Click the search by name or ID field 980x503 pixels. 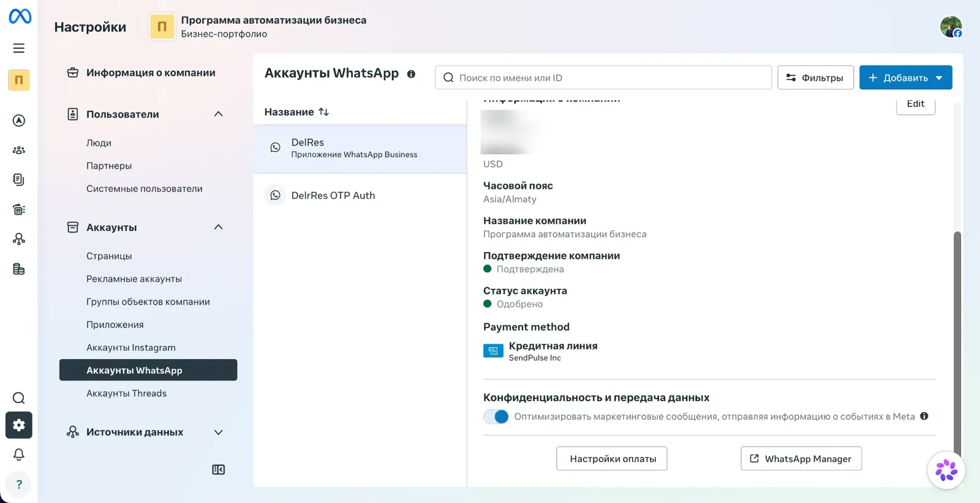click(603, 78)
